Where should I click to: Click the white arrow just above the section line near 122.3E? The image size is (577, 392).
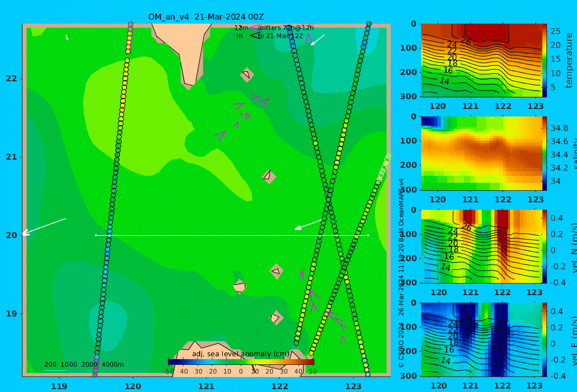(x=309, y=224)
